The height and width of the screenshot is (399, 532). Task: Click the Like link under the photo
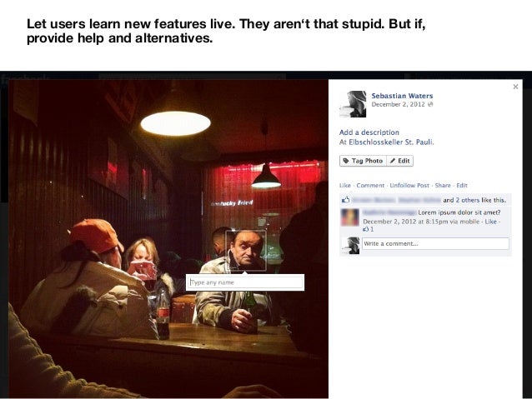[x=344, y=186]
